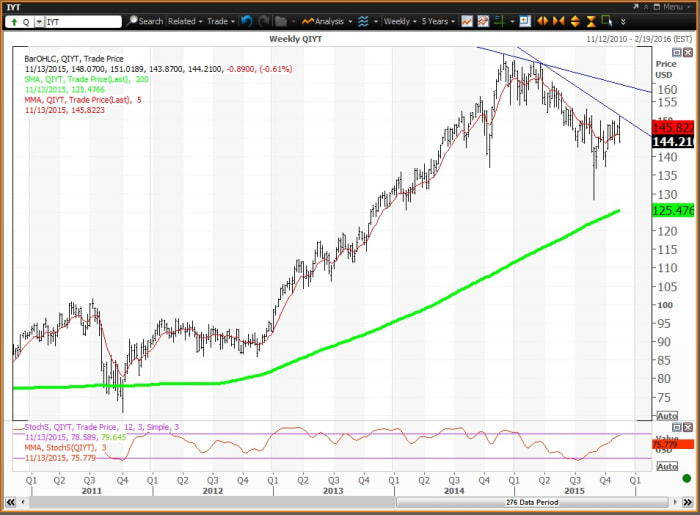The height and width of the screenshot is (515, 700).
Task: Click the green zoom rectangle icon
Action: 606,20
